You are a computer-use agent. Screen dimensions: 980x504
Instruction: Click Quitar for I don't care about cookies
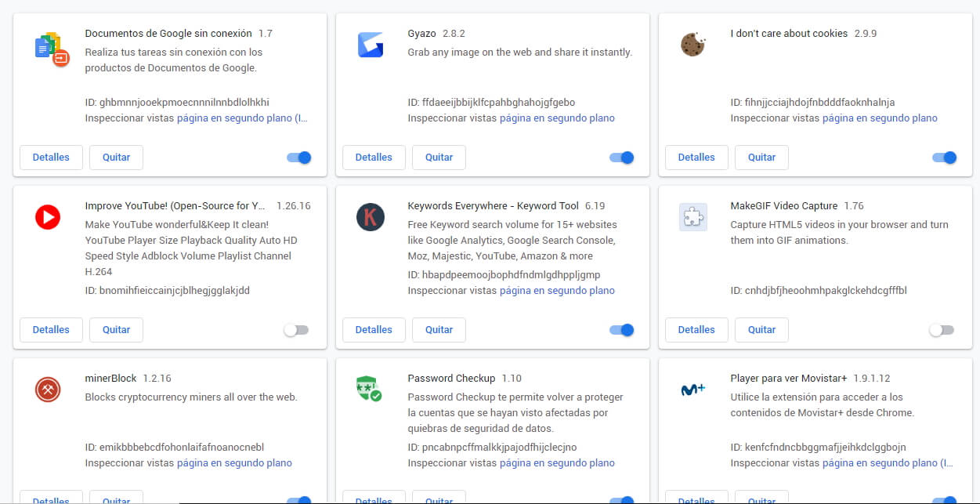point(761,158)
